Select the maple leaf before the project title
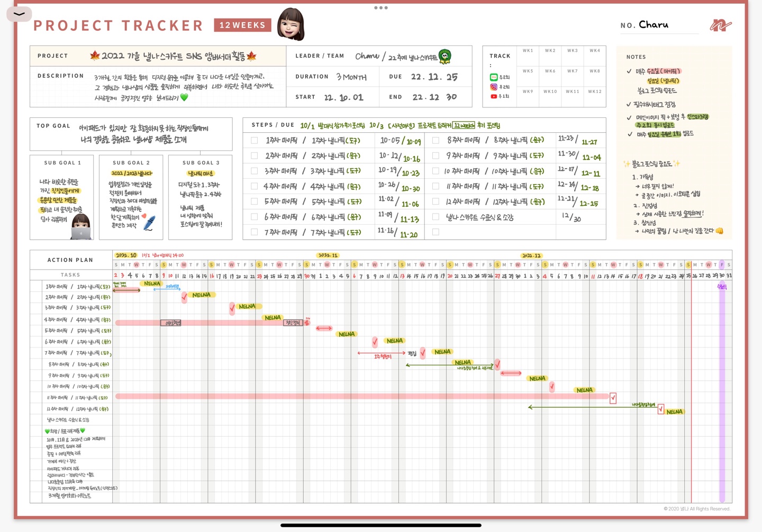The width and height of the screenshot is (762, 532). point(95,56)
